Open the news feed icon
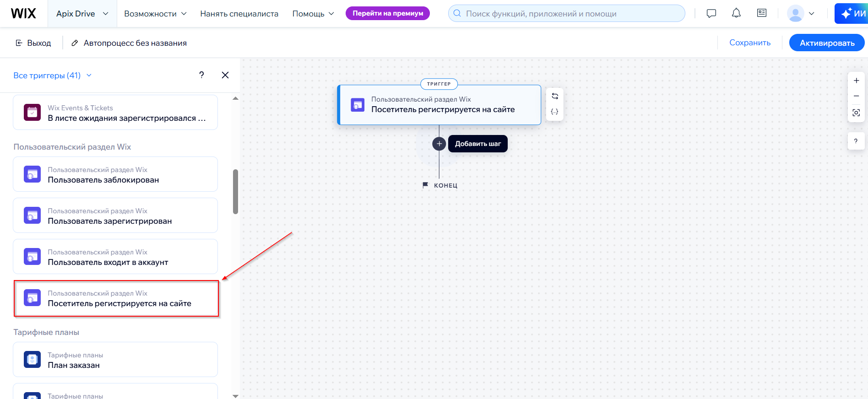Viewport: 868px width, 399px height. [x=762, y=13]
